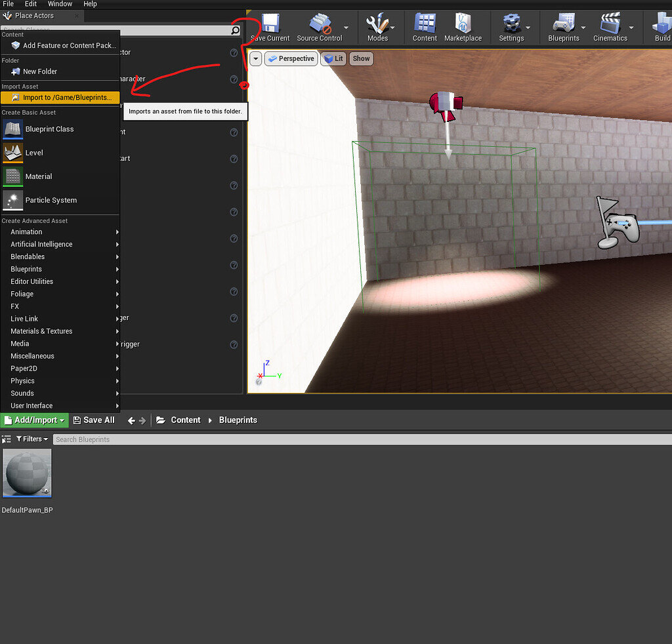Navigate back in Content Browser history
This screenshot has width=672, height=644.
[131, 420]
